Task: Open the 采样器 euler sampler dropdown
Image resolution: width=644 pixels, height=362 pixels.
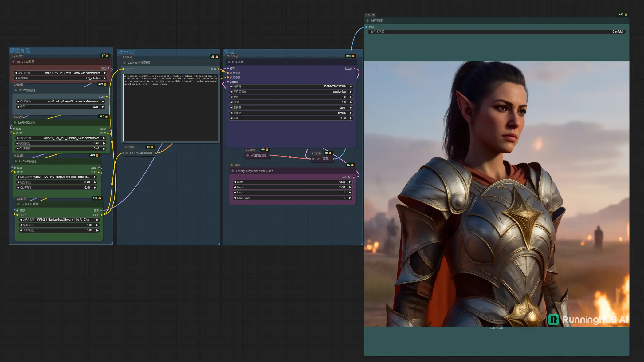Action: [291, 108]
